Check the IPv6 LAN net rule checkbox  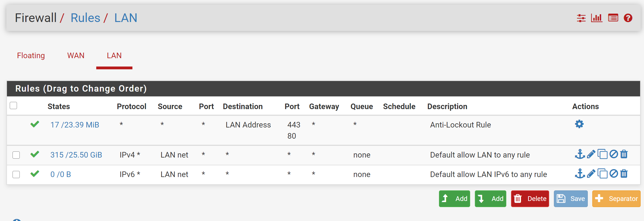pos(16,175)
